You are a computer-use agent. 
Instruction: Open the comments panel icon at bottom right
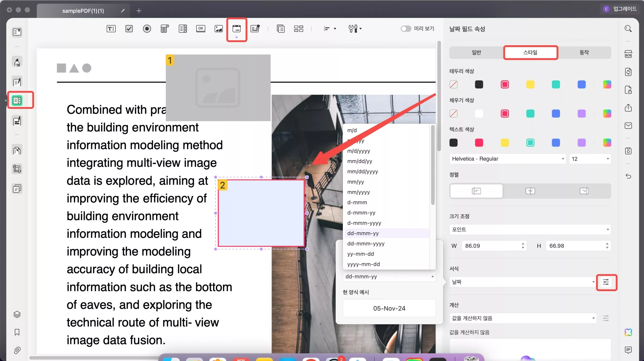(x=628, y=350)
